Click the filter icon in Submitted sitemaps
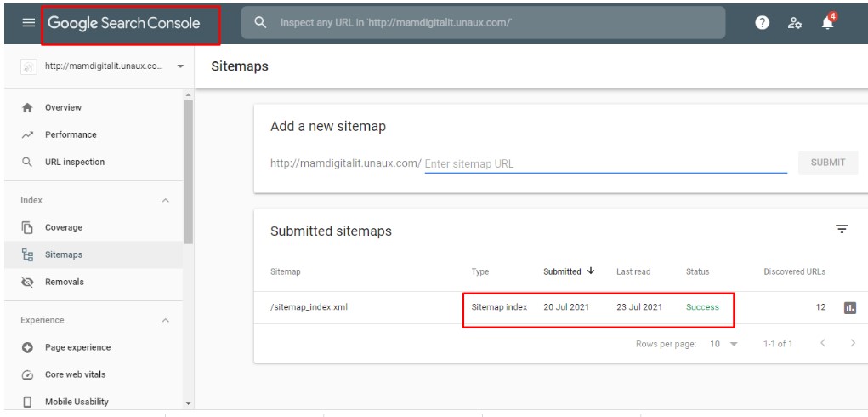Screen dimensions: 868x417 coord(842,229)
